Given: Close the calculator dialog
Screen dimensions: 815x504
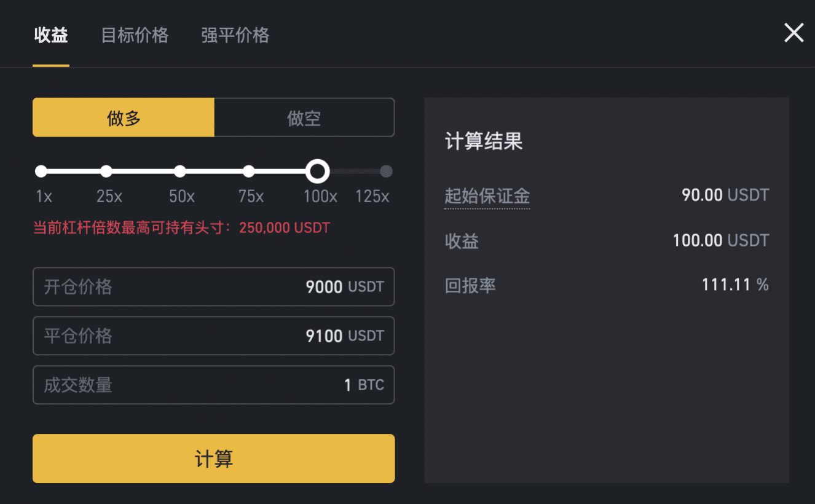Looking at the screenshot, I should tap(793, 33).
